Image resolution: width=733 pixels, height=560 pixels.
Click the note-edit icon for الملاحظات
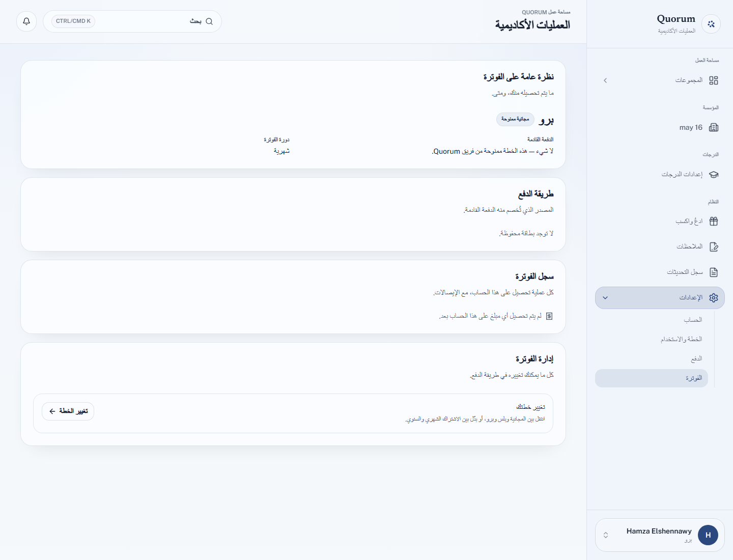714,247
